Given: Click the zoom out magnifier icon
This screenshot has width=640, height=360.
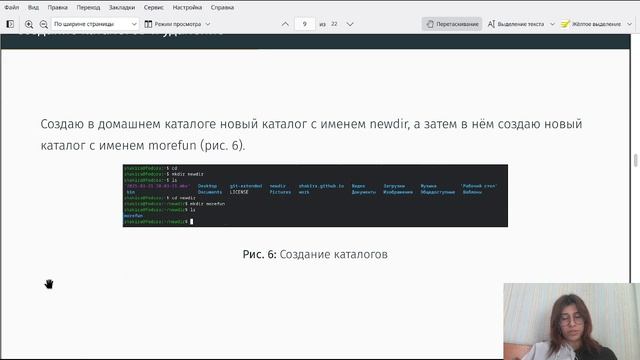Looking at the screenshot, I should pyautogui.click(x=44, y=24).
